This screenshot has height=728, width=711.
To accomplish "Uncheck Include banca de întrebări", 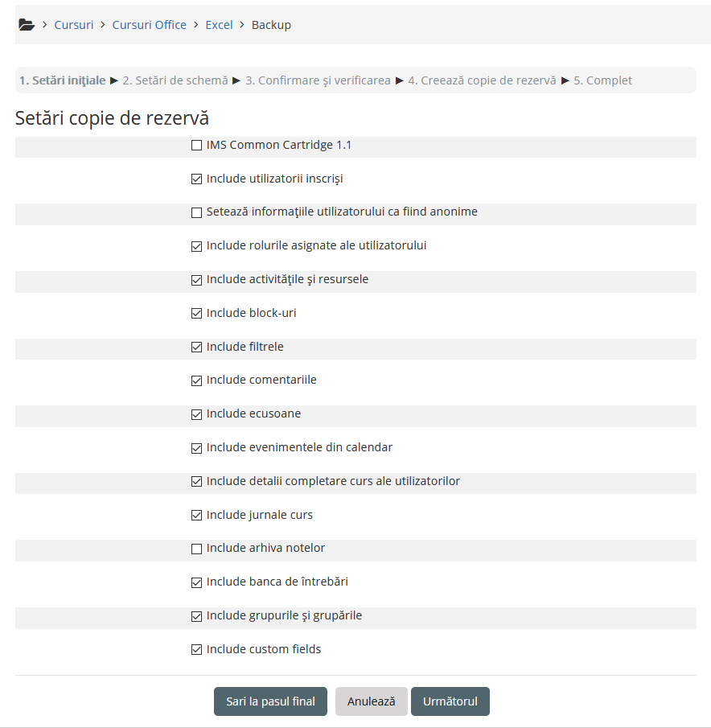I will click(196, 582).
